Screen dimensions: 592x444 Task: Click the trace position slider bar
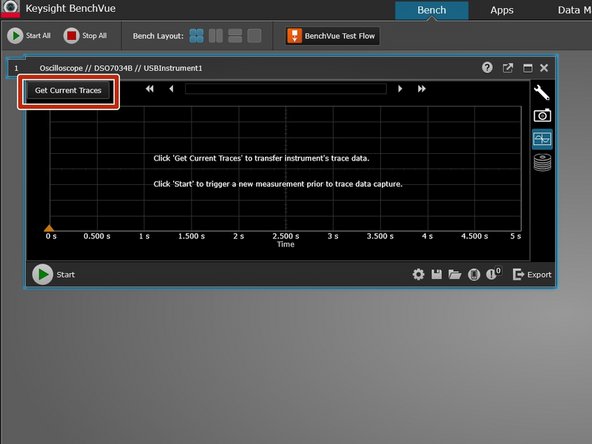click(x=285, y=89)
